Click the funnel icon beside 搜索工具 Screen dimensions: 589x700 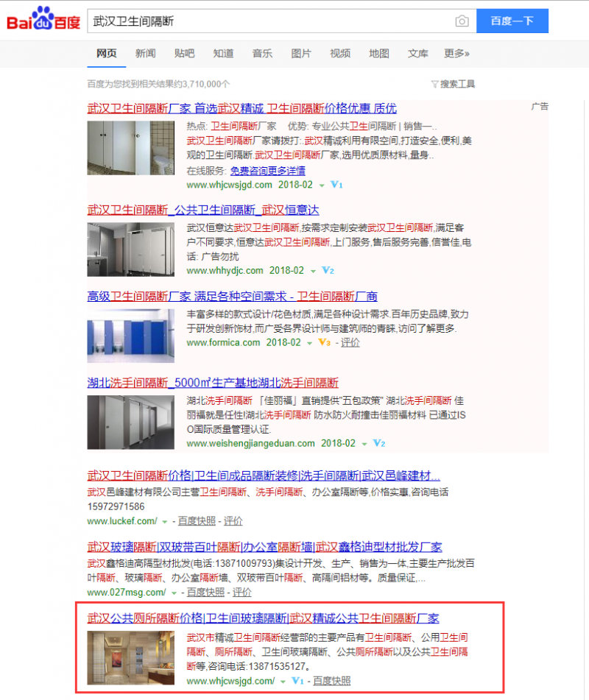434,84
